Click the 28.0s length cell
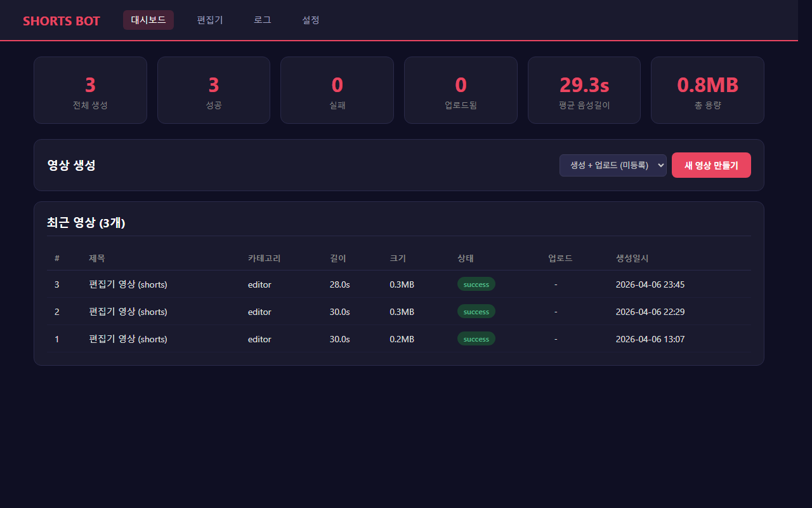This screenshot has height=508, width=812. [x=340, y=284]
